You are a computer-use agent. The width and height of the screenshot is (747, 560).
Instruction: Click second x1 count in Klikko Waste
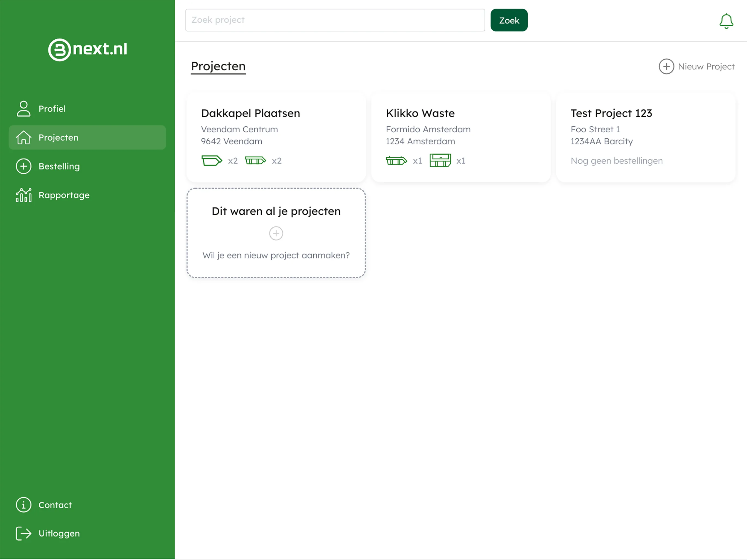[x=461, y=161]
